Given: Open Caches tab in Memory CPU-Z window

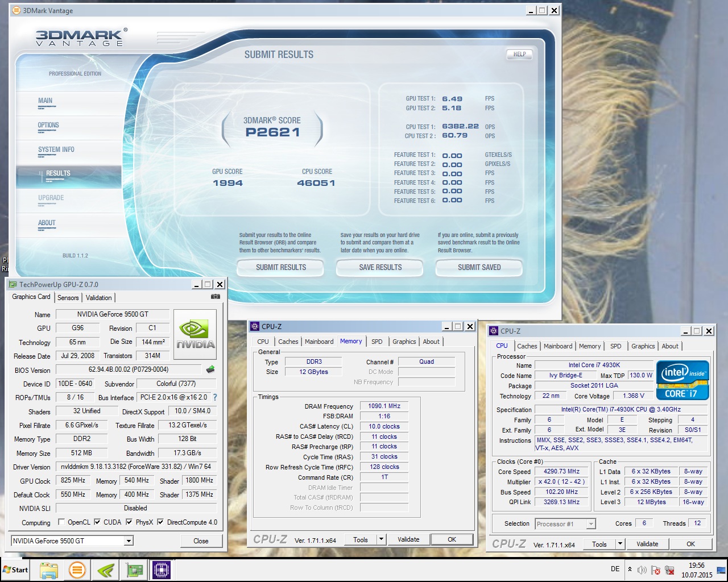Looking at the screenshot, I should click(288, 342).
